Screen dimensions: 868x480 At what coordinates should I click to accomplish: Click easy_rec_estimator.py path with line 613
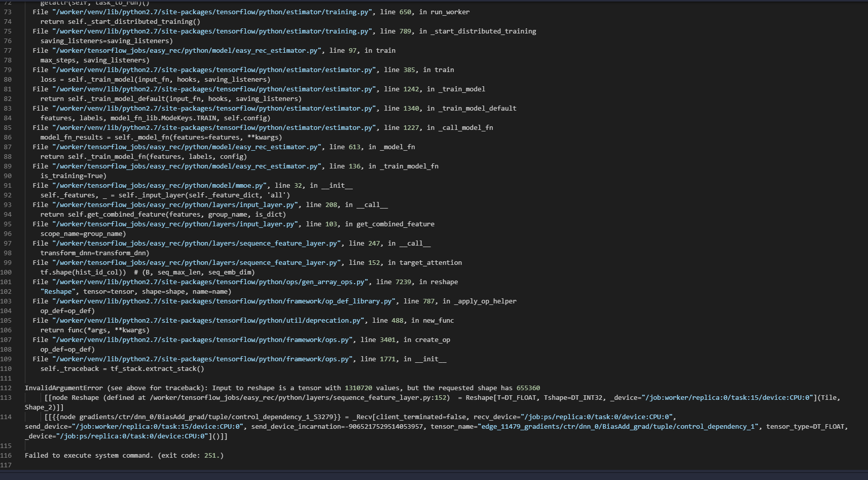coord(187,147)
